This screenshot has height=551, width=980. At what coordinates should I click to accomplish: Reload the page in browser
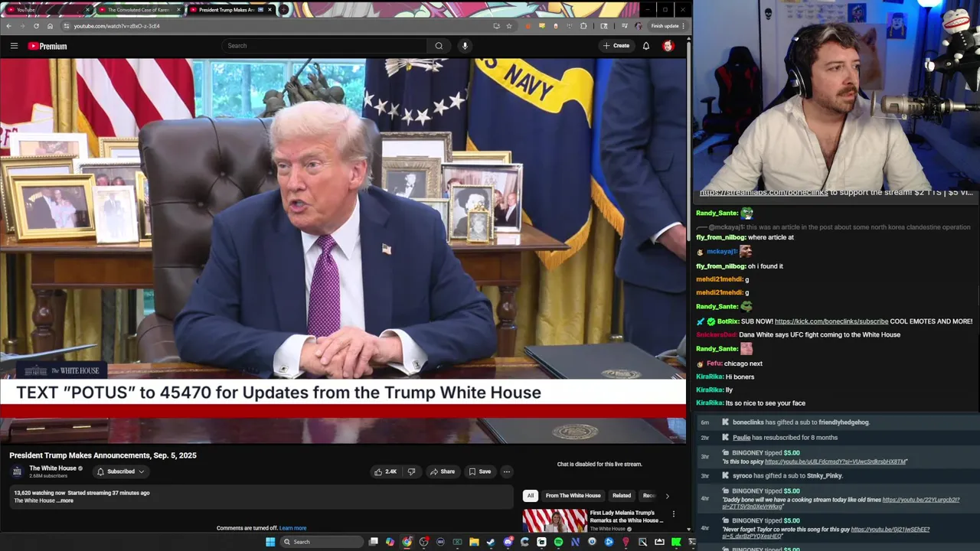[36, 26]
